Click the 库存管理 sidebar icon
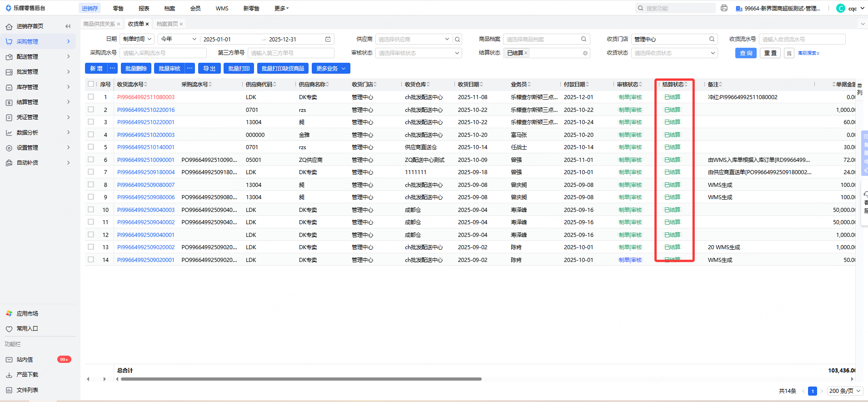The image size is (868, 402). tap(9, 87)
